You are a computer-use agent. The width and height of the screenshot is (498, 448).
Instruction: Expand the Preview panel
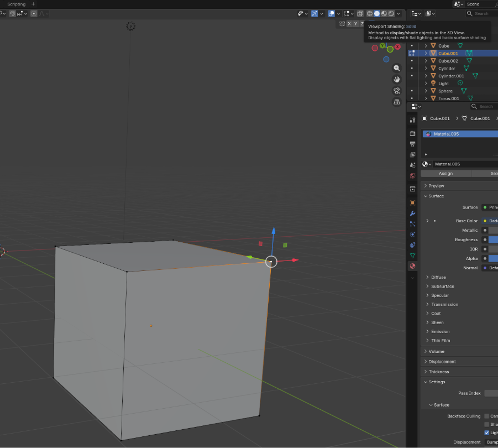[x=436, y=186]
